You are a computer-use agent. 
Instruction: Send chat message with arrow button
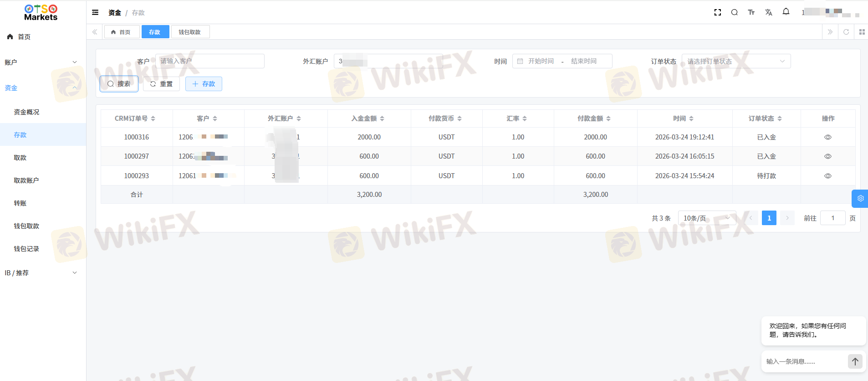pyautogui.click(x=855, y=361)
